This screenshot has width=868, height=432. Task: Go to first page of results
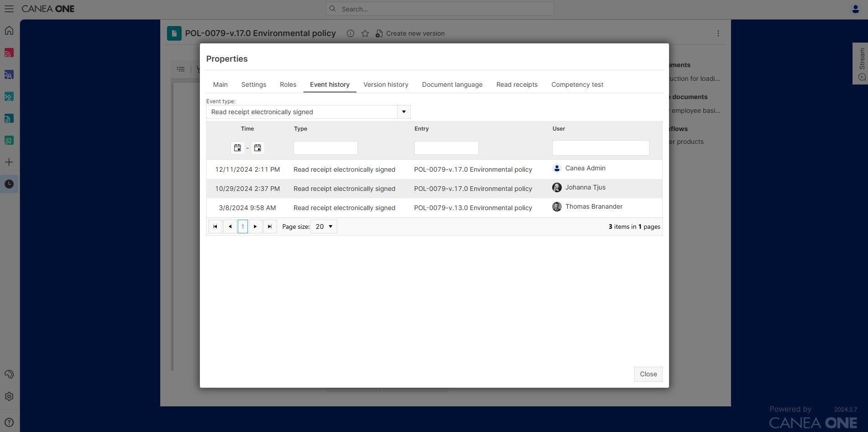tap(215, 227)
